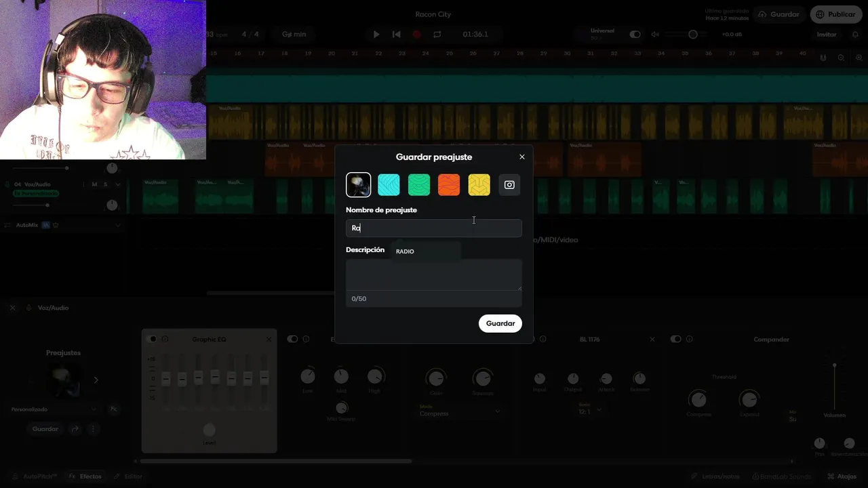Upload custom cover with camera icon

click(509, 184)
